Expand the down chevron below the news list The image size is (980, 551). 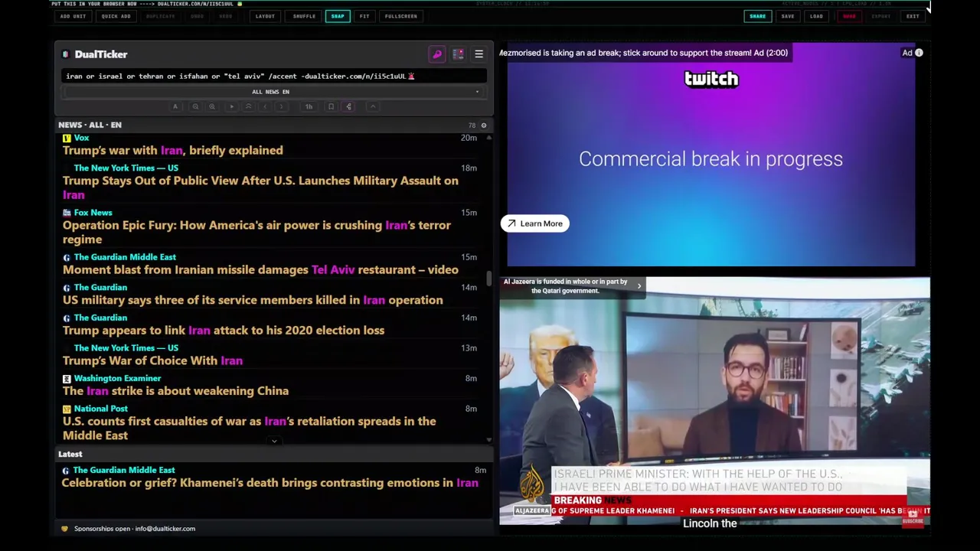274,442
